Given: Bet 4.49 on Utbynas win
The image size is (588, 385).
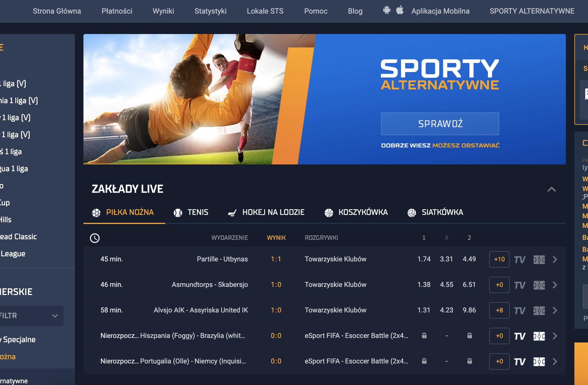Looking at the screenshot, I should coord(469,259).
